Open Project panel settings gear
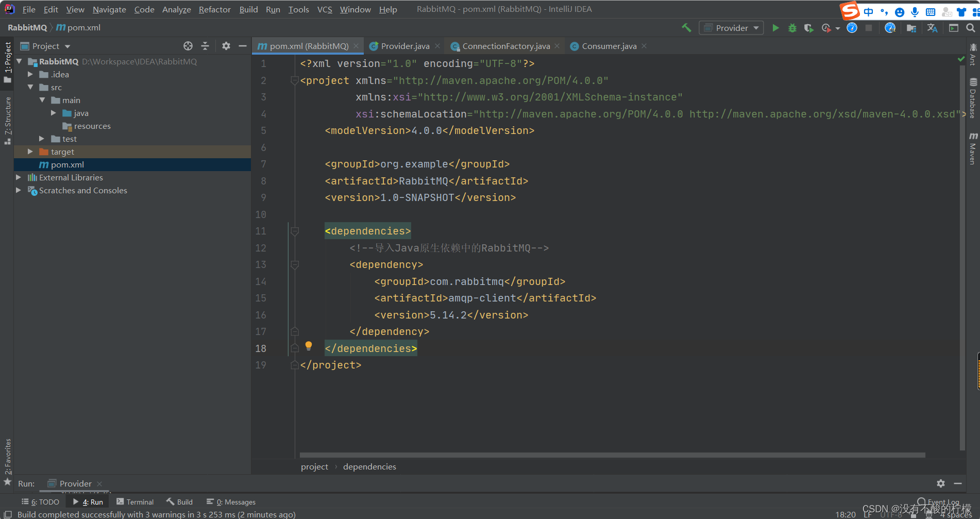Screen dimensions: 980x519 point(226,46)
